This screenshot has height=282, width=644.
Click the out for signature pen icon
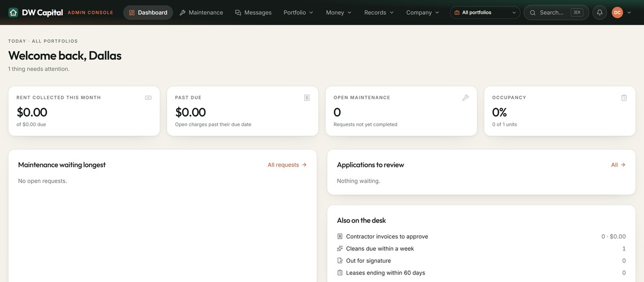pyautogui.click(x=340, y=261)
